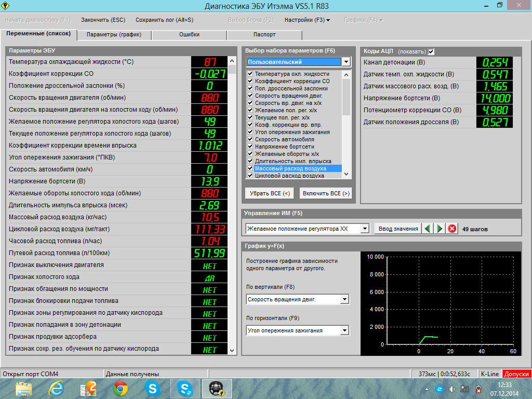532x399 pixels.
Task: Click the 'Убрать ВСЕ (<)' button
Action: 269,193
